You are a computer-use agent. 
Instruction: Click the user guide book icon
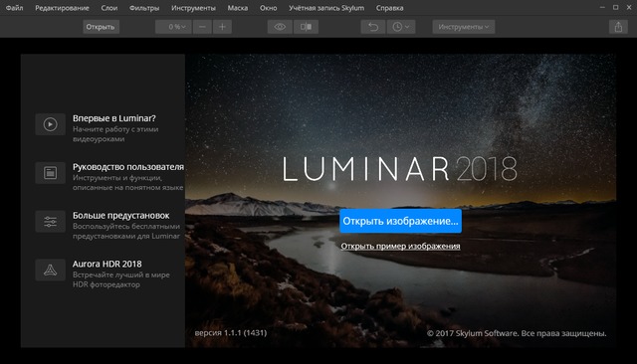click(50, 173)
